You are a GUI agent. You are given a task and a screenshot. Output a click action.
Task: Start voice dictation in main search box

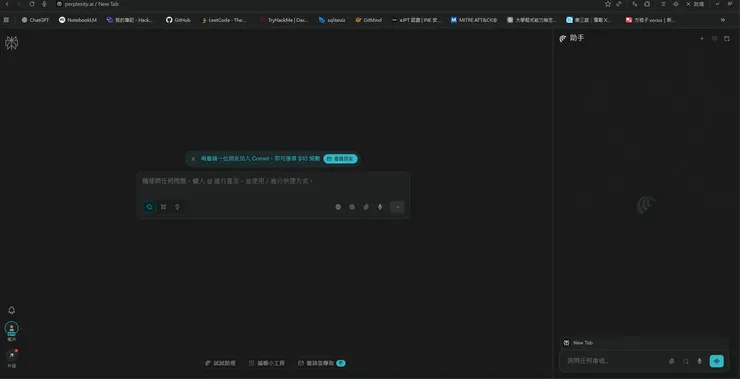(380, 207)
